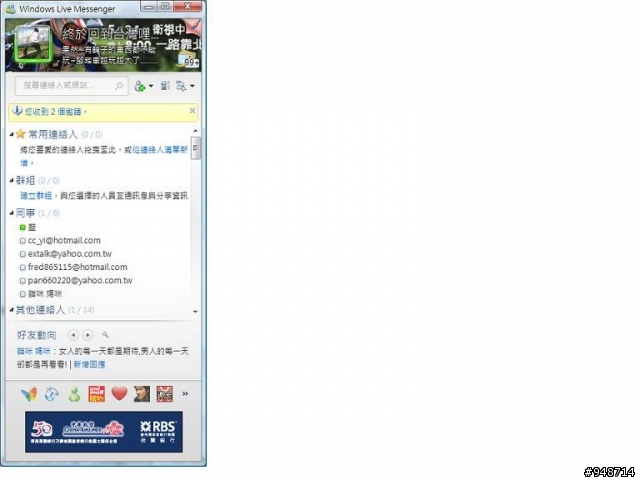
Task: Click the profile display picture
Action: point(33,45)
